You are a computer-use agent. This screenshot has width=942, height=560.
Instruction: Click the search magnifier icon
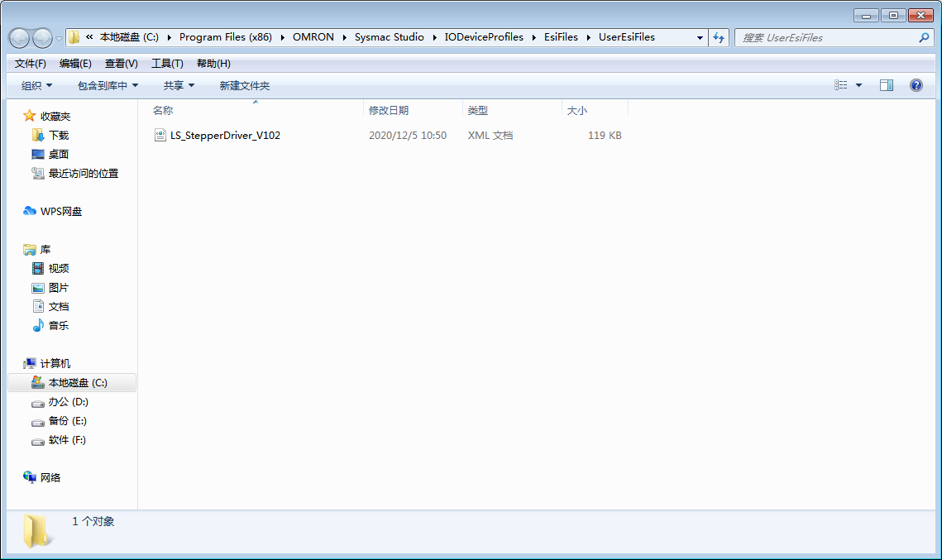[923, 37]
